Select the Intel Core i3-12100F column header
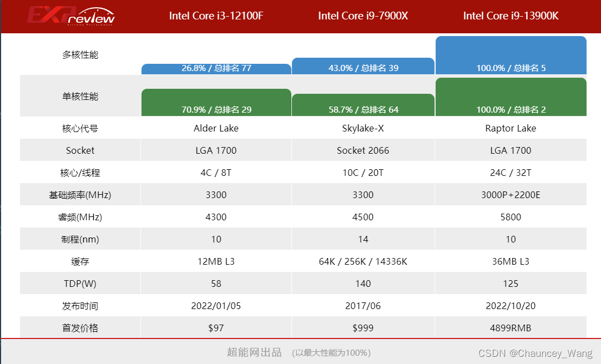Viewport: 601px width, 364px height. 216,16
